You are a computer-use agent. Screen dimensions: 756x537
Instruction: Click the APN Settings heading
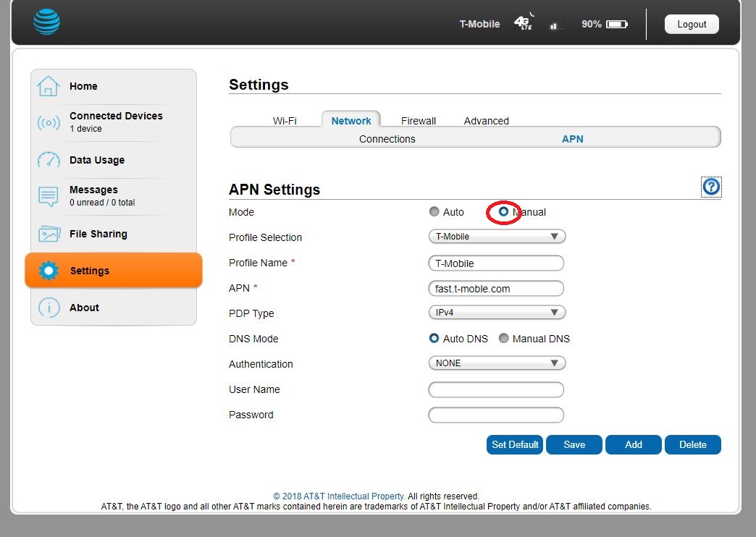[x=274, y=190]
